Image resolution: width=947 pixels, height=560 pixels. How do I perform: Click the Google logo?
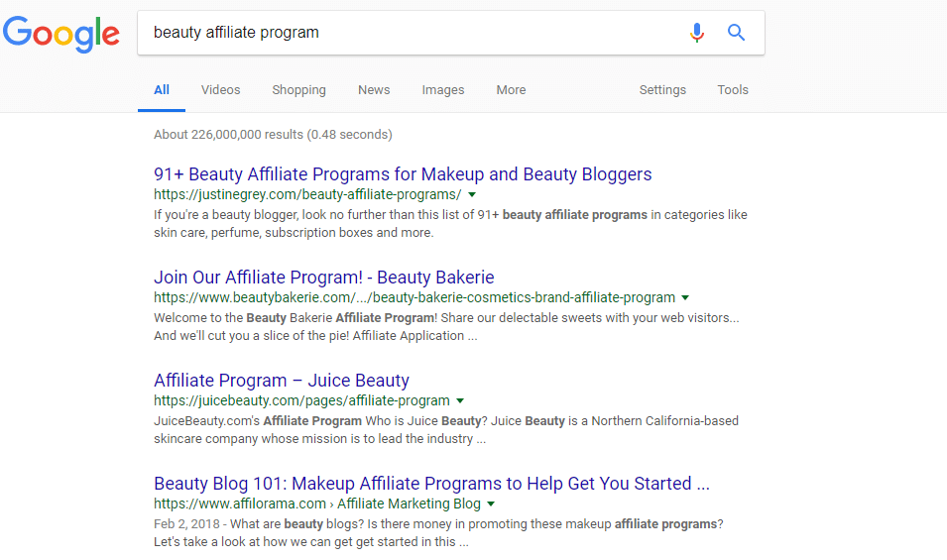pos(61,34)
